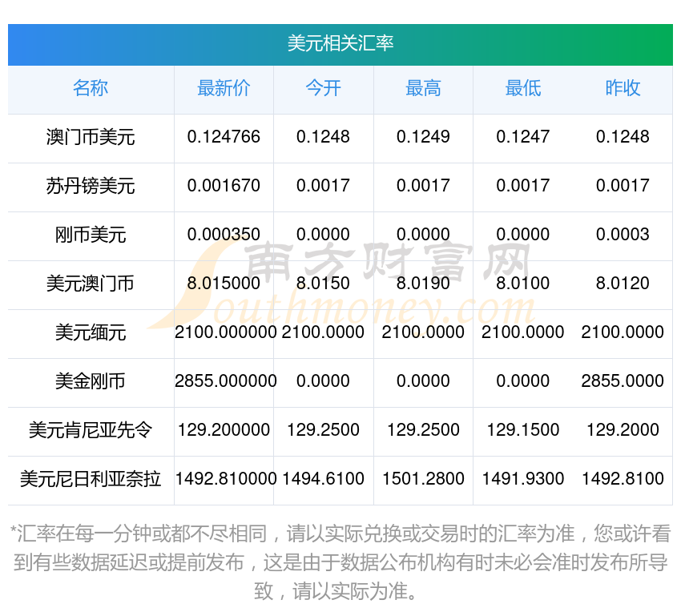The height and width of the screenshot is (616, 681).
Task: Select the 刚币美元 row name
Action: coord(91,235)
